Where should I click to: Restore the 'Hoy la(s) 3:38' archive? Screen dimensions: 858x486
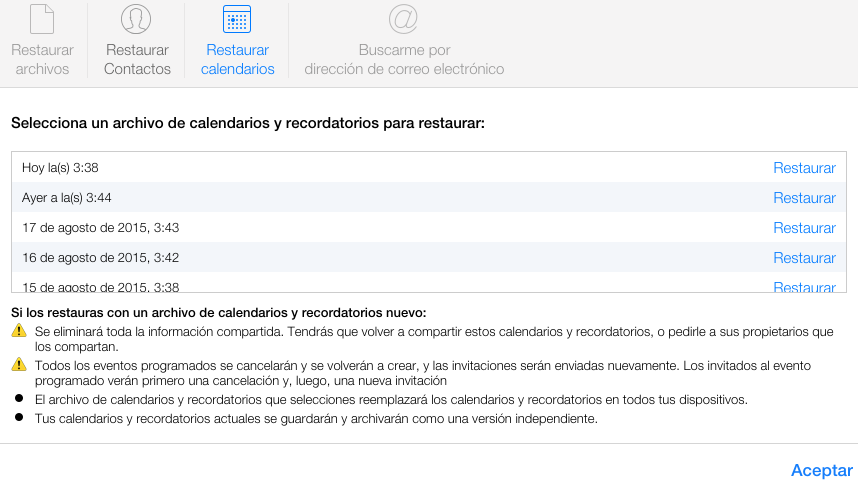(804, 168)
